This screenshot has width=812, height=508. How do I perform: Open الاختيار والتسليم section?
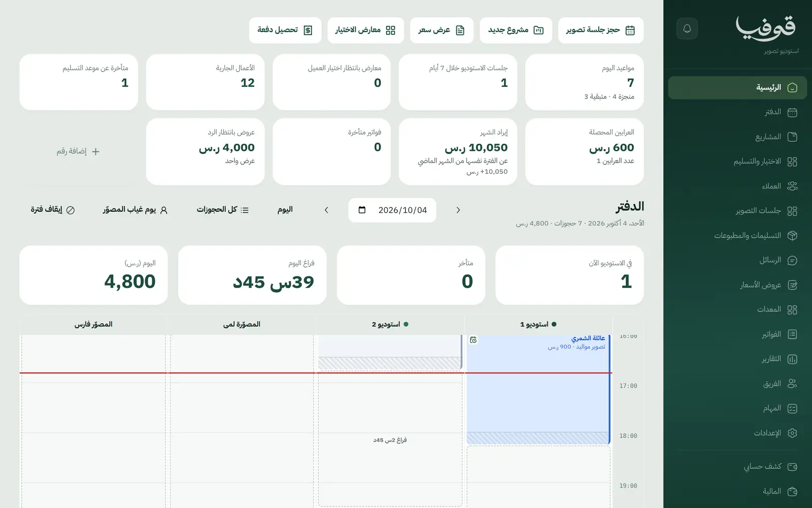(x=737, y=162)
